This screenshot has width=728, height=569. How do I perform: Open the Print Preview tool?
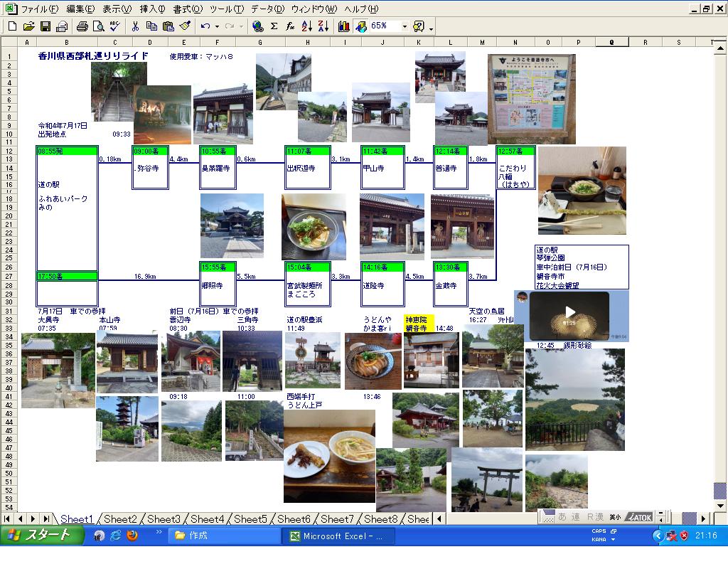pos(98,26)
